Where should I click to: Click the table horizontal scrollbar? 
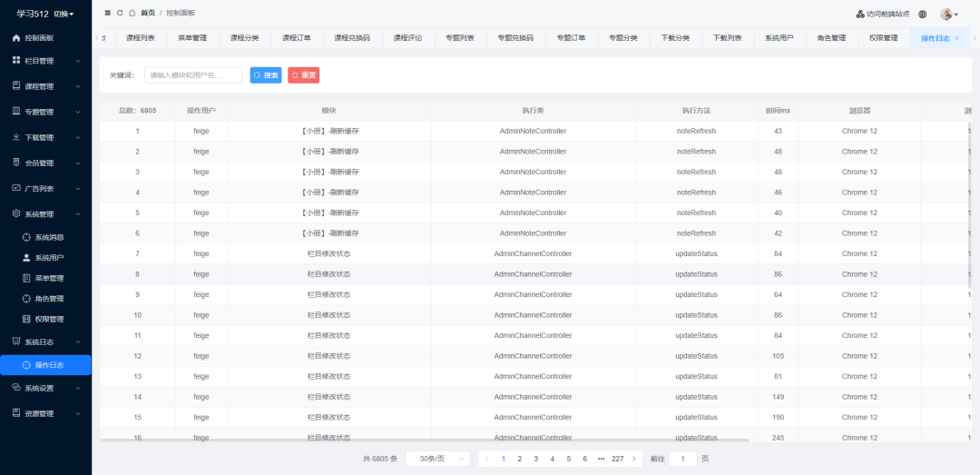[x=425, y=440]
